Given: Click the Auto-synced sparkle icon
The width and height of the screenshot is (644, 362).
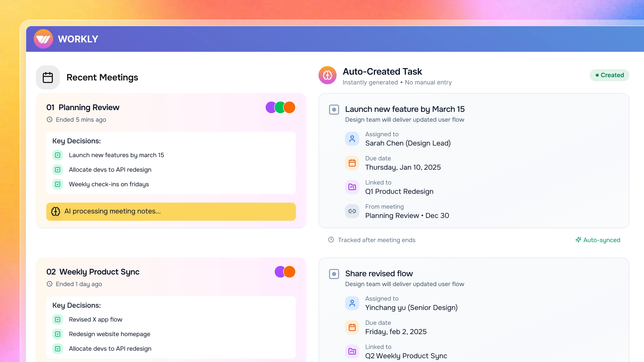Looking at the screenshot, I should 578,240.
